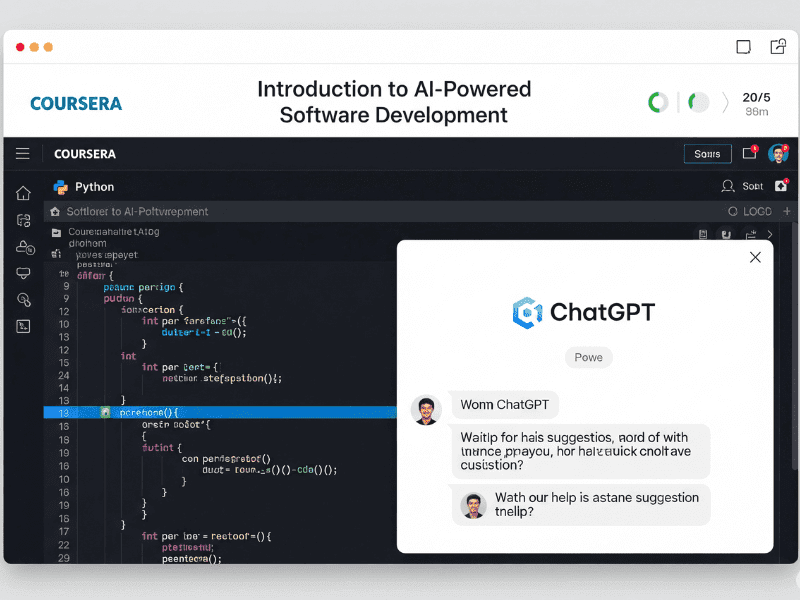
Task: Click the upload icon with red badge
Action: point(781,186)
